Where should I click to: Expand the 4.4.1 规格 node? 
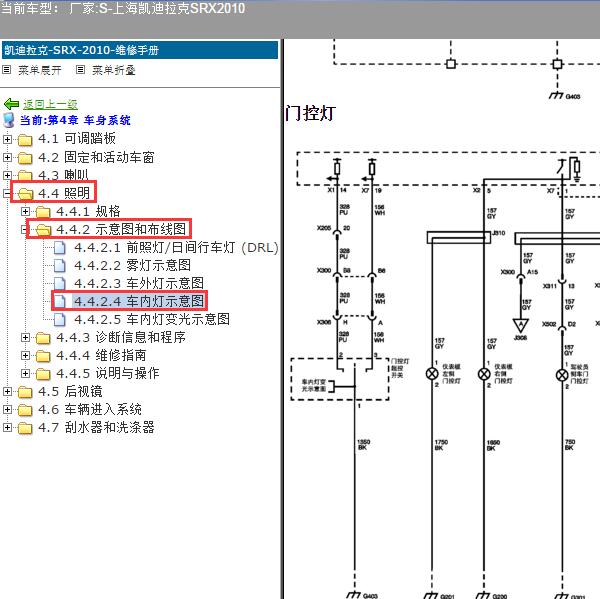point(25,211)
